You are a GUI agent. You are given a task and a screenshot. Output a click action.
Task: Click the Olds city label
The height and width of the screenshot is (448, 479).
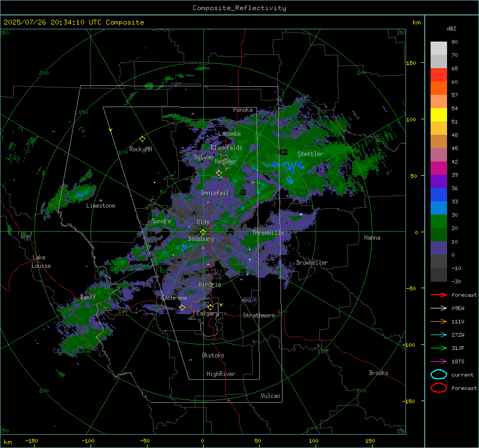click(203, 222)
